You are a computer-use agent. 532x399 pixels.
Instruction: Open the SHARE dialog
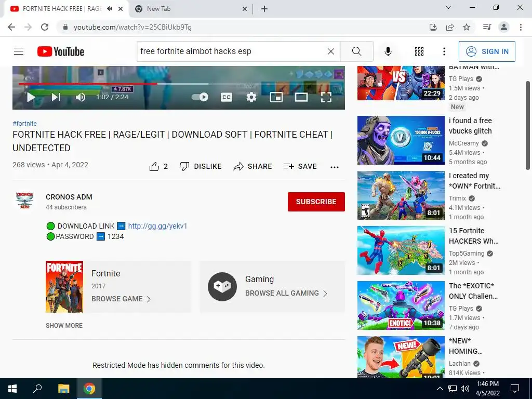pos(253,166)
